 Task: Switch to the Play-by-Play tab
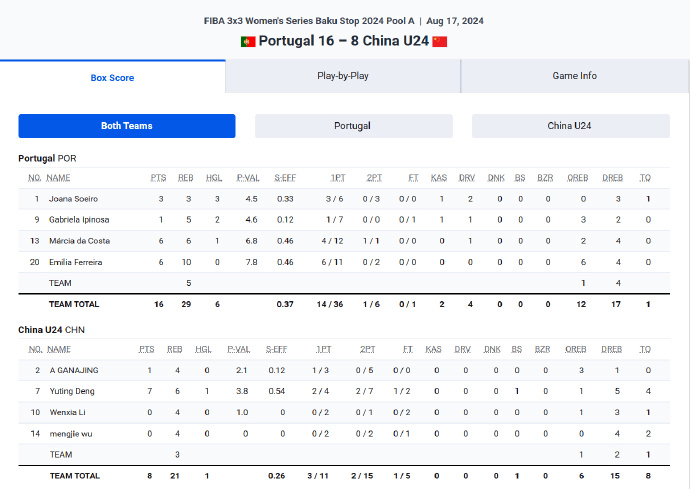click(x=343, y=76)
